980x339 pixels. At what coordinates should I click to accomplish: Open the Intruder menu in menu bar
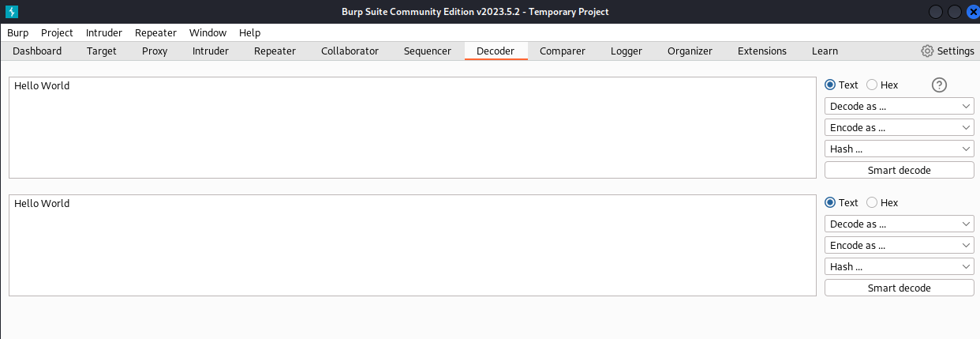[x=104, y=32]
